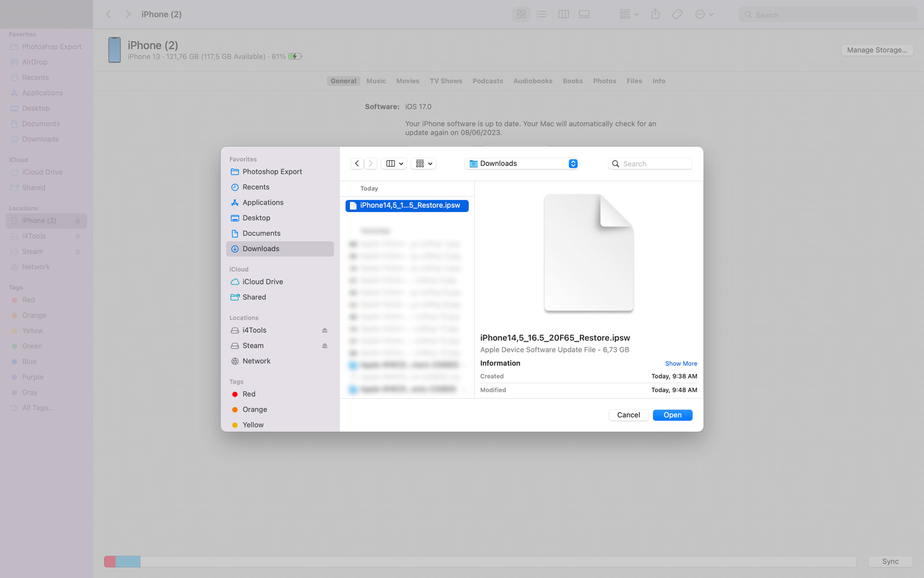Select icon view in Finder toolbar
This screenshot has height=578, width=924.
tap(521, 14)
